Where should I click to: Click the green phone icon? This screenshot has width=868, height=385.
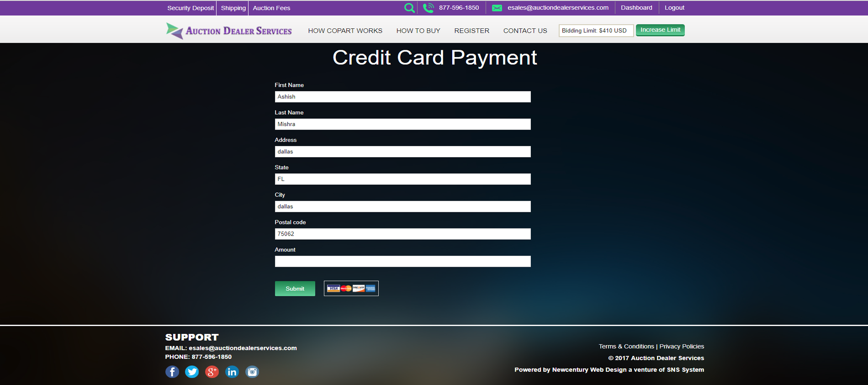coord(428,8)
